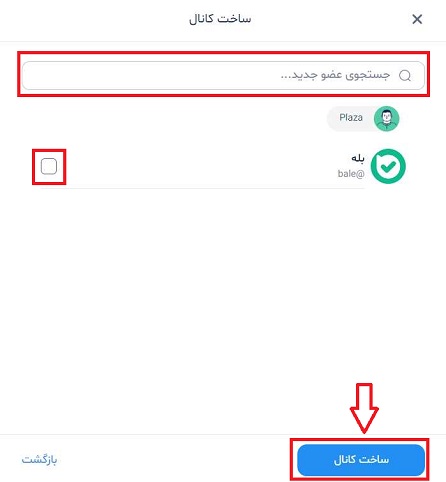This screenshot has width=446, height=482.
Task: Click the red arrow above create button
Action: (x=364, y=408)
